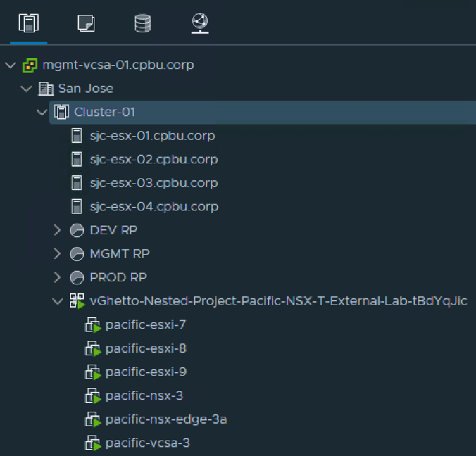Click the vCenter Server icon for mgmt-vcsa-01

tap(30, 65)
